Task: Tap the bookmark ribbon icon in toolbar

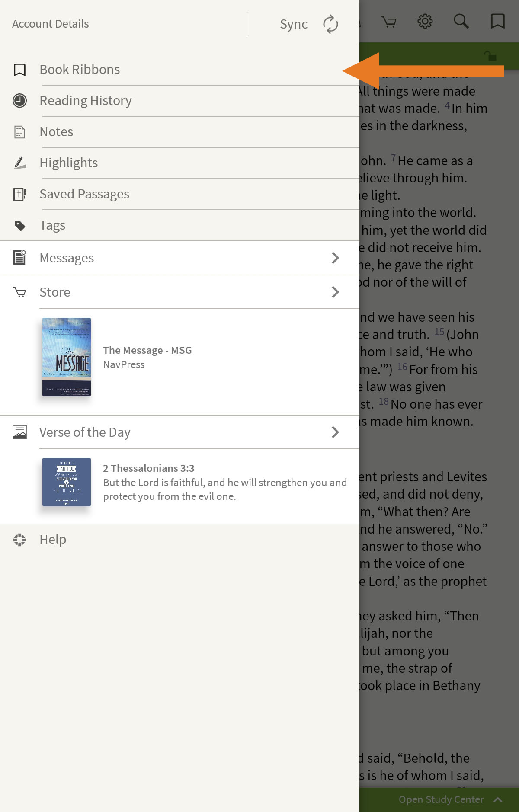Action: (x=497, y=21)
